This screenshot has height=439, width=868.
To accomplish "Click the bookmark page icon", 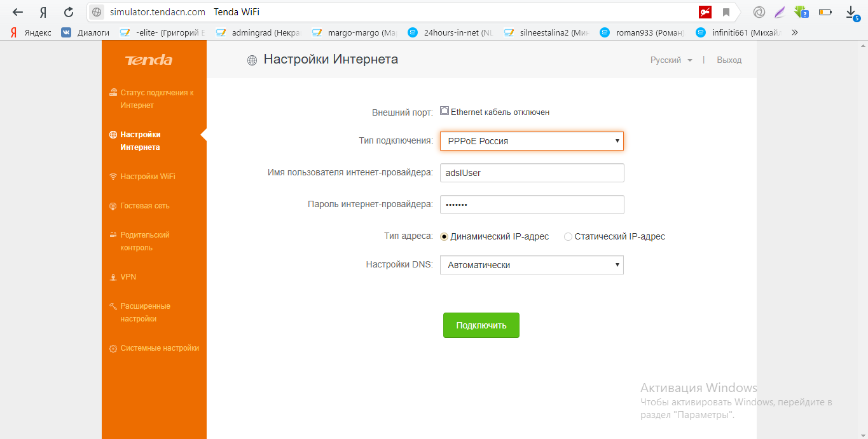I will pyautogui.click(x=726, y=12).
